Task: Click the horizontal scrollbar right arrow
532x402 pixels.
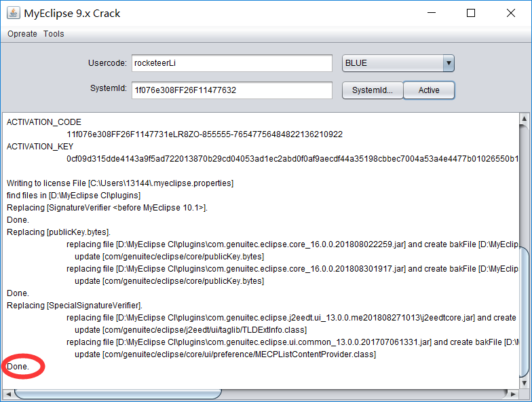Action: coord(513,394)
